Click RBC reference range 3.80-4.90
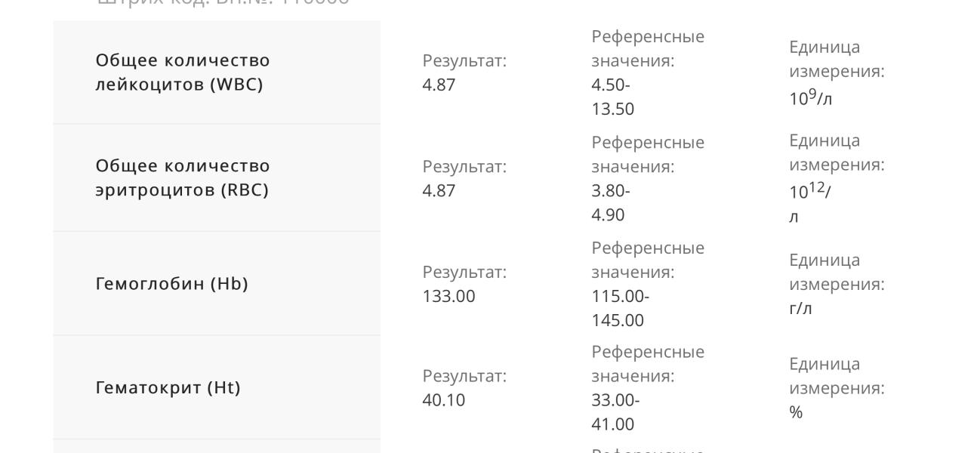The height and width of the screenshot is (453, 980). tap(611, 202)
